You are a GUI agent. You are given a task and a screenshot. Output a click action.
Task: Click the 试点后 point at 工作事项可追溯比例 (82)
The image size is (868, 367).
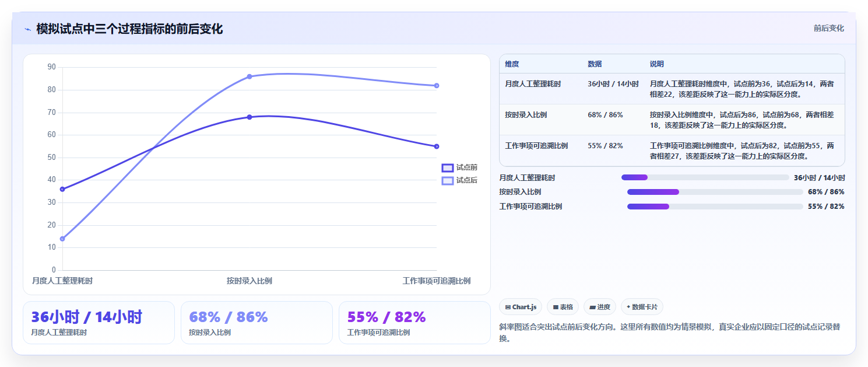[x=437, y=86]
